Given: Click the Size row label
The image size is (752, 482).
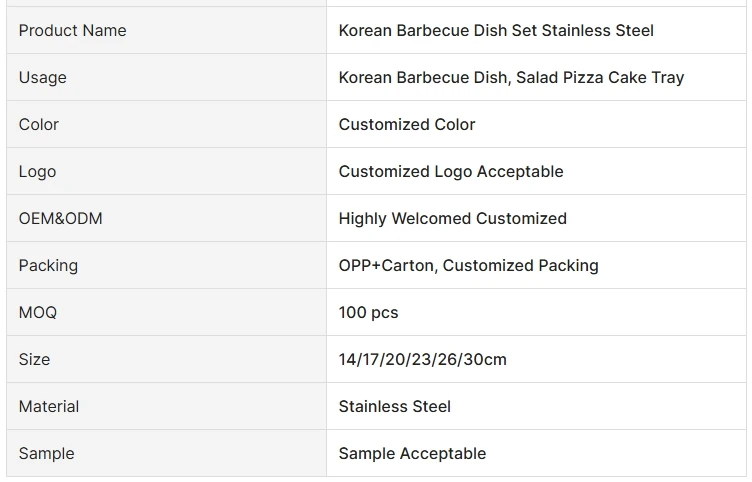Looking at the screenshot, I should (x=34, y=360).
